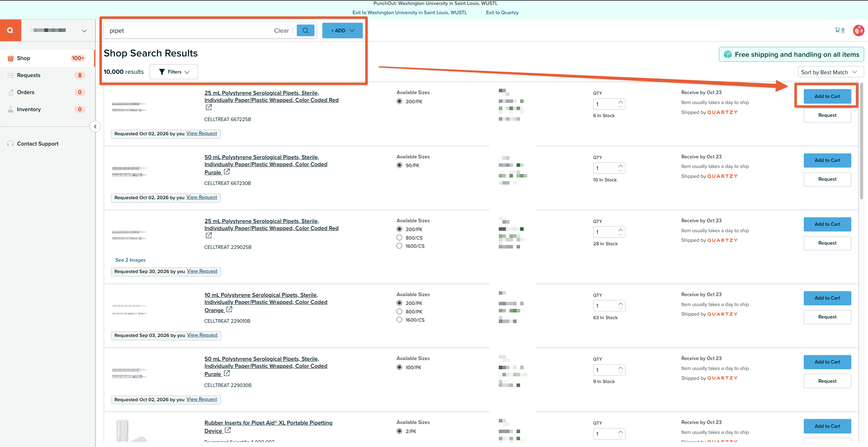Select 800/CS size for CELLTREAT 229025B
Screen dimensions: 868x447
point(399,238)
